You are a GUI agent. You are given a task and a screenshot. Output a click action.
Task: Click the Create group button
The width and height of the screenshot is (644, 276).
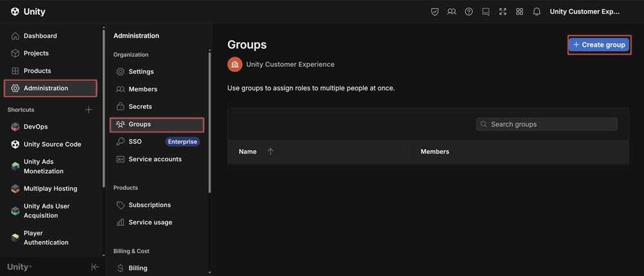599,45
